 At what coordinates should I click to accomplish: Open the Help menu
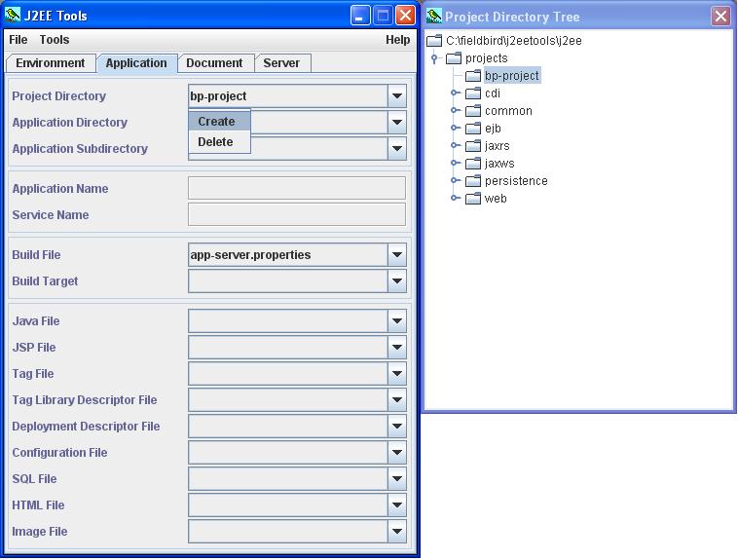point(397,40)
